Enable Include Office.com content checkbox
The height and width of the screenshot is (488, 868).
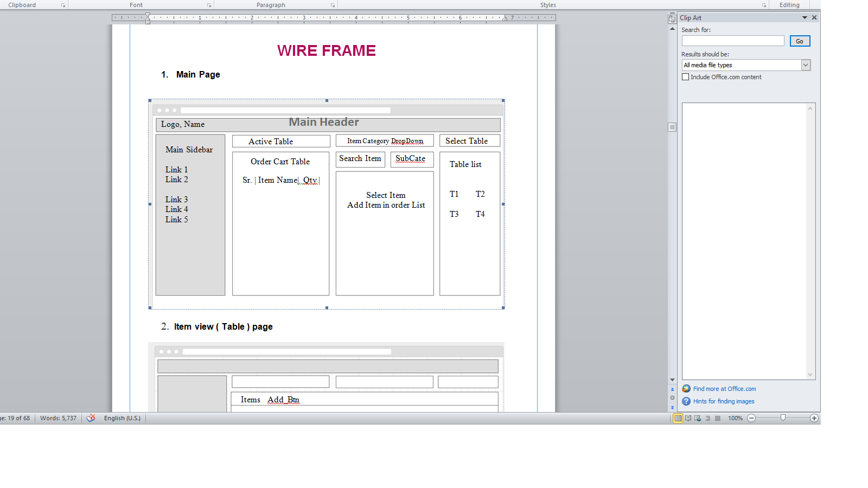point(686,77)
